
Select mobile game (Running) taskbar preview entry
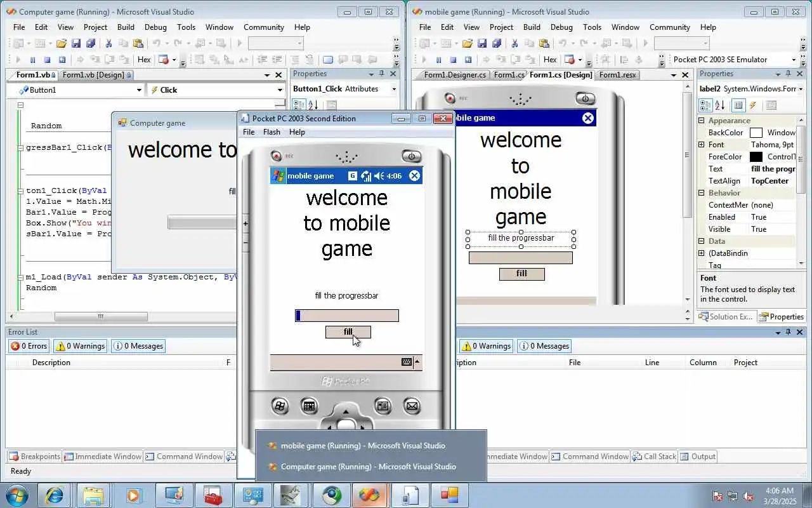[x=363, y=446]
